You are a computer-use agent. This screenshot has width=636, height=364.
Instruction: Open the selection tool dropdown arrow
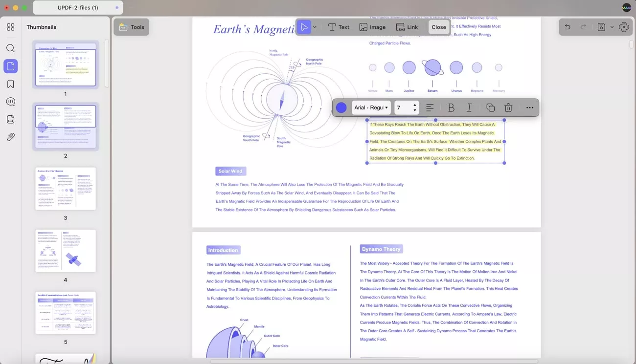(x=315, y=27)
